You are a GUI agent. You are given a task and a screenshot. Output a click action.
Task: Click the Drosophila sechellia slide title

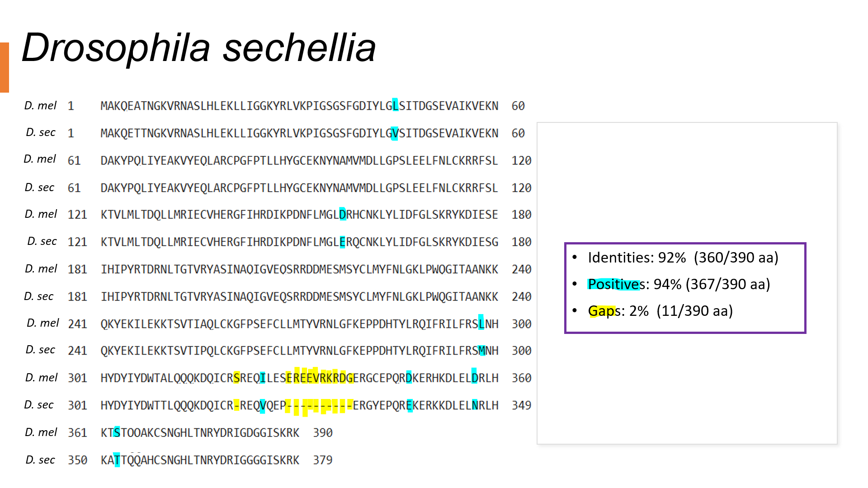[199, 48]
